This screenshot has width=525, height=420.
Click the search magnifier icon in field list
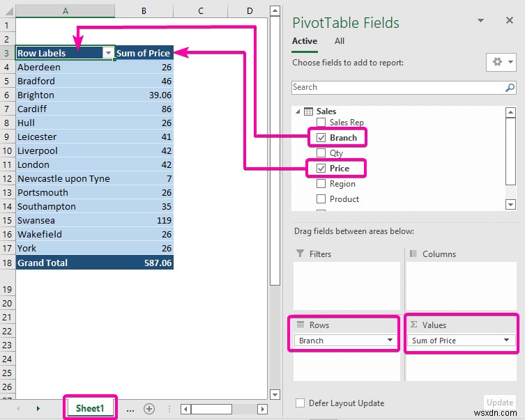click(510, 88)
